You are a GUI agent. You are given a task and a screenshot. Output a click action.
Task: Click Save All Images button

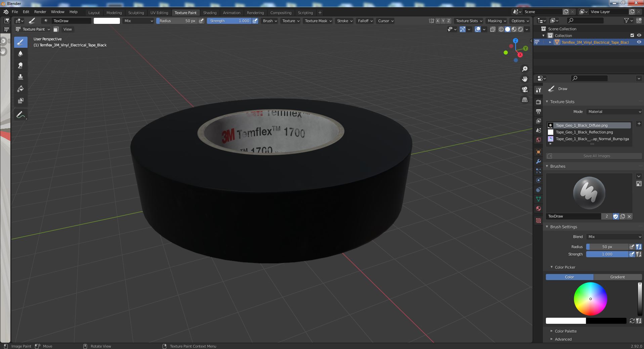click(594, 156)
